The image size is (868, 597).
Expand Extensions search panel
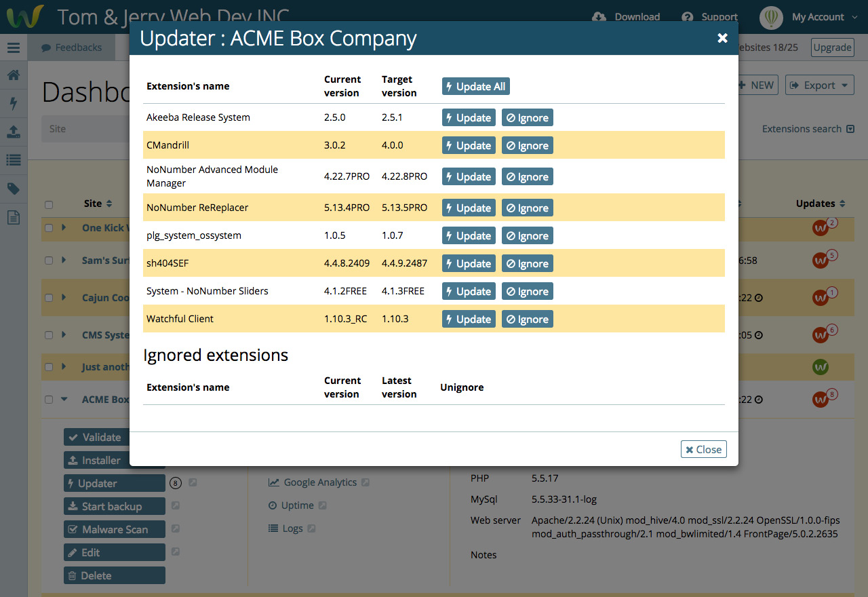808,129
